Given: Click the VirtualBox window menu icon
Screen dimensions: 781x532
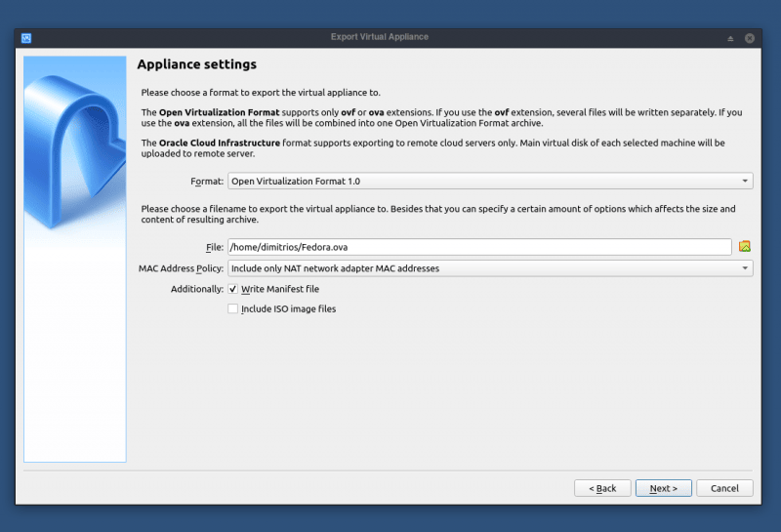Looking at the screenshot, I should pyautogui.click(x=26, y=38).
